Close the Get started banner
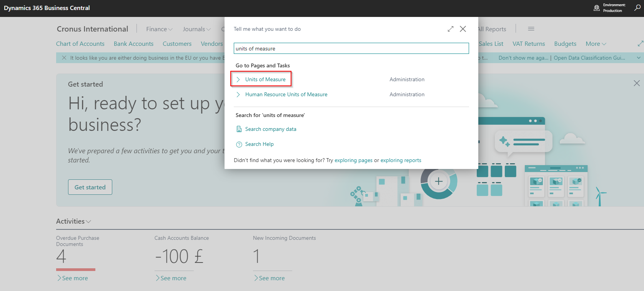The height and width of the screenshot is (291, 644). pyautogui.click(x=637, y=83)
